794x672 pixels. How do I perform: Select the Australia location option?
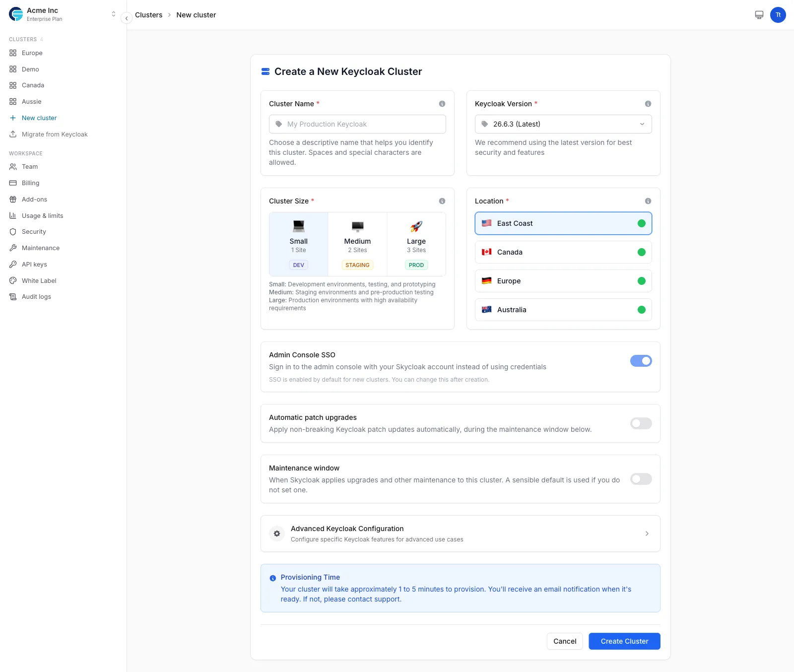tap(563, 310)
